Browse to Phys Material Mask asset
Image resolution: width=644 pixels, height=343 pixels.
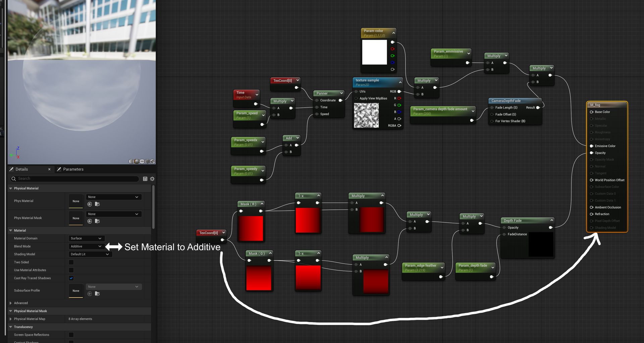[97, 221]
